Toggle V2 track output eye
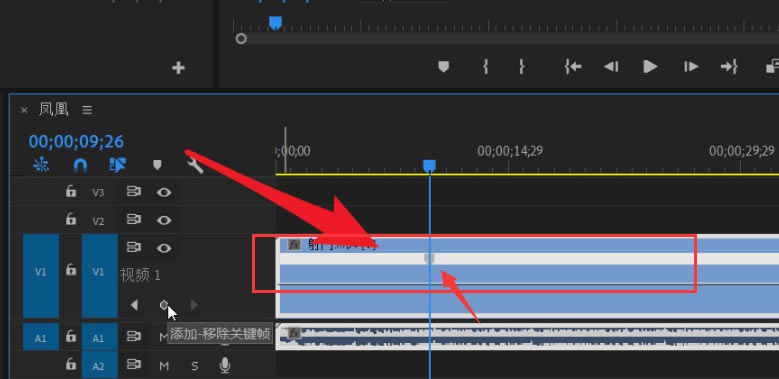Screen dimensions: 779x379 [164, 220]
